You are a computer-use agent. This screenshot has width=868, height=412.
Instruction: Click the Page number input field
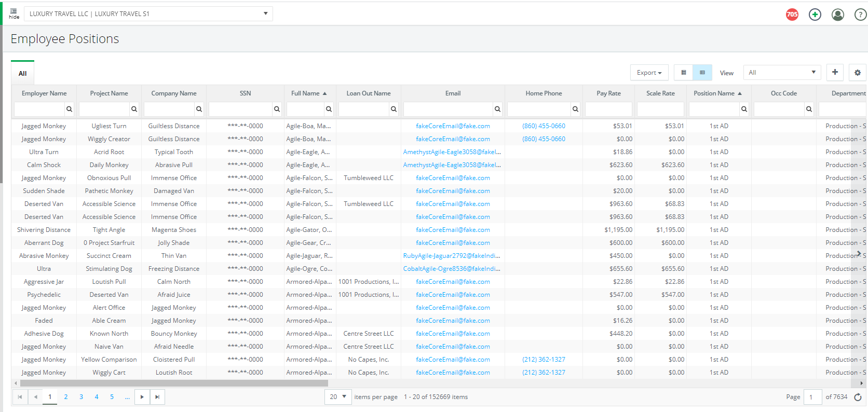pyautogui.click(x=812, y=397)
